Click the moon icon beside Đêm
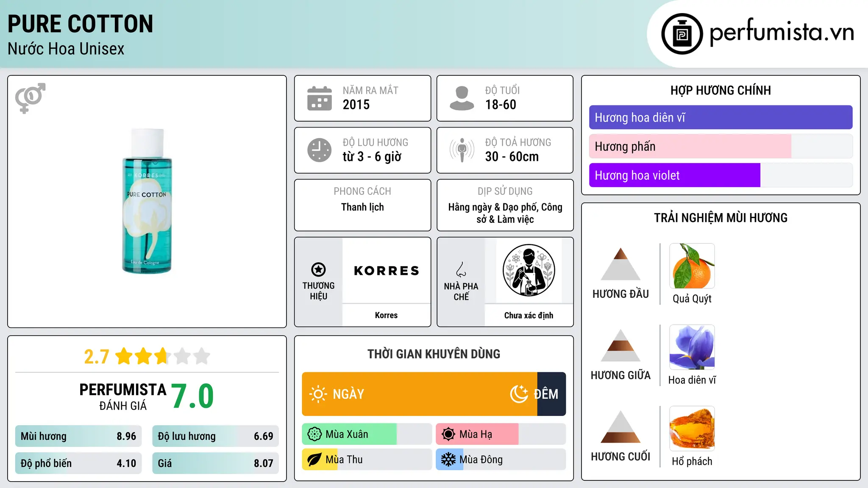 [519, 394]
